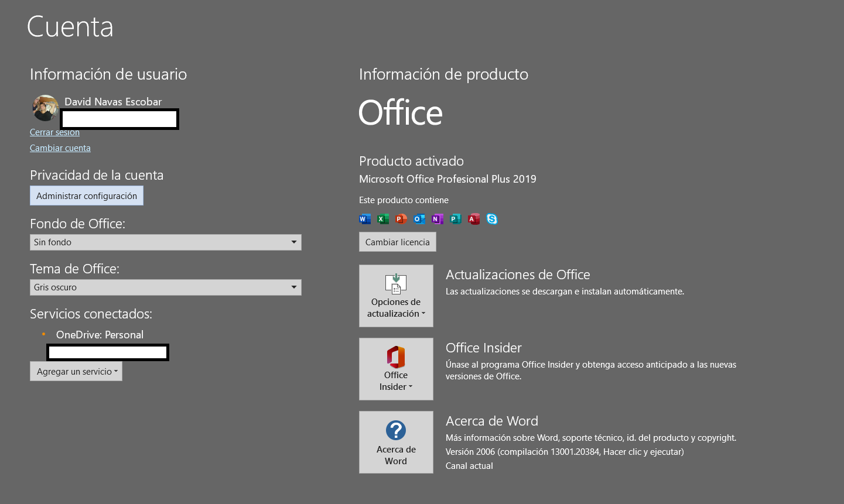This screenshot has height=504, width=844.
Task: Click the PowerPoint app icon
Action: click(x=401, y=219)
